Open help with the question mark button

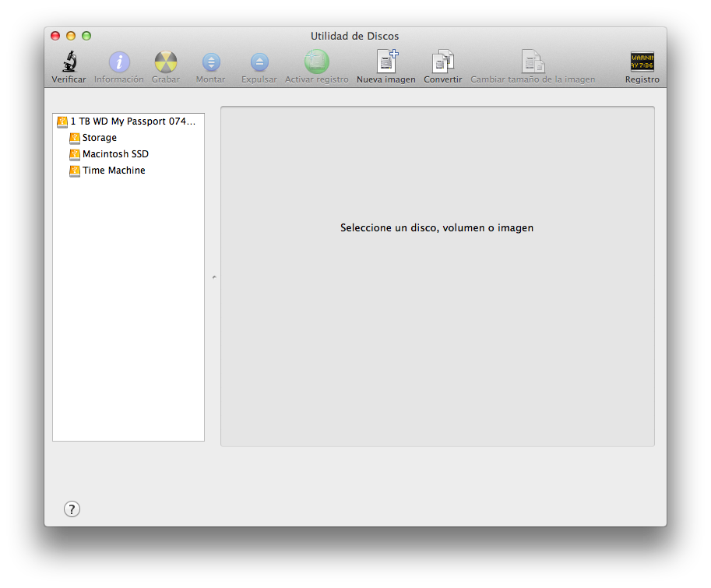click(x=72, y=509)
